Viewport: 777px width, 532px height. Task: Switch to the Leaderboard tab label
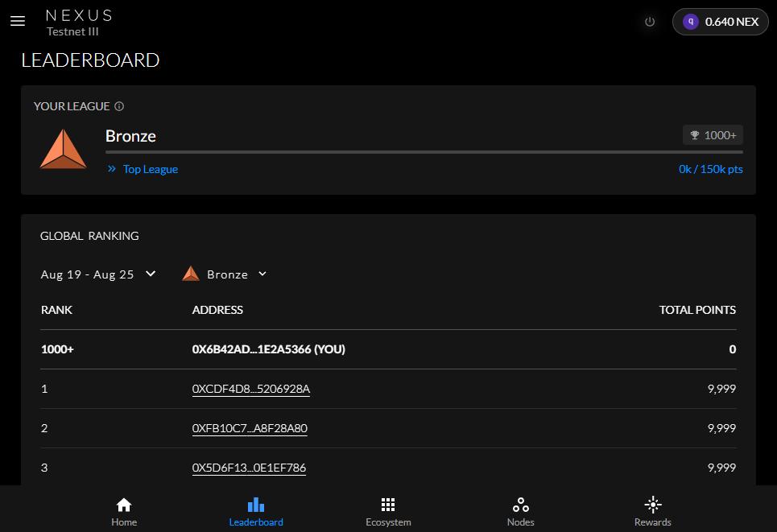pos(256,522)
